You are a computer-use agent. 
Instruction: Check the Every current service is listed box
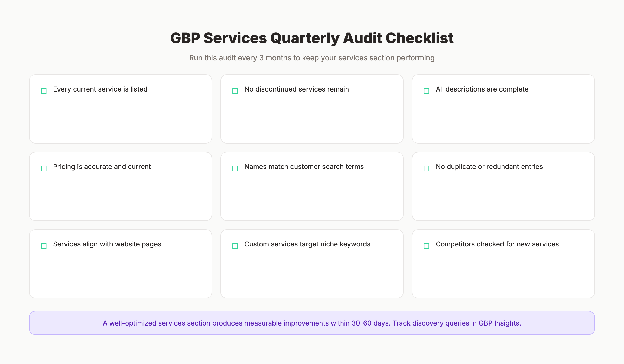pyautogui.click(x=43, y=91)
